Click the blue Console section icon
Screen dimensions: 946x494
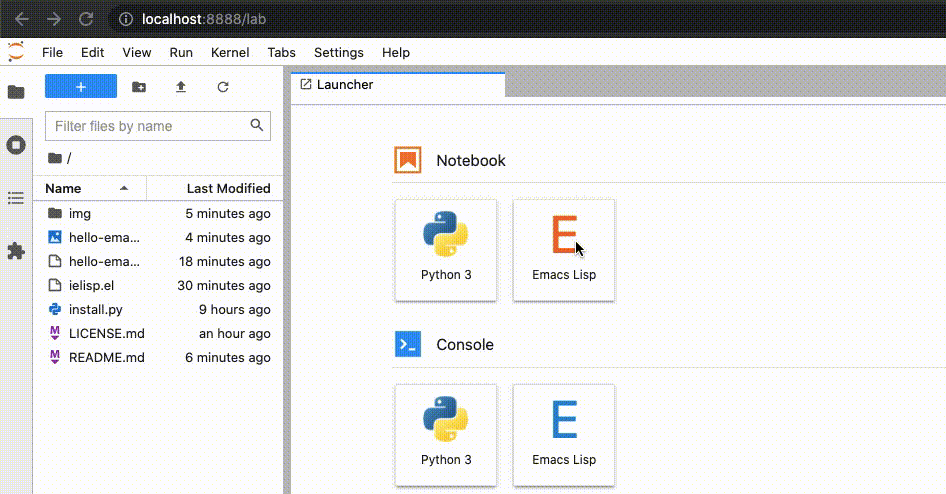pyautogui.click(x=408, y=344)
